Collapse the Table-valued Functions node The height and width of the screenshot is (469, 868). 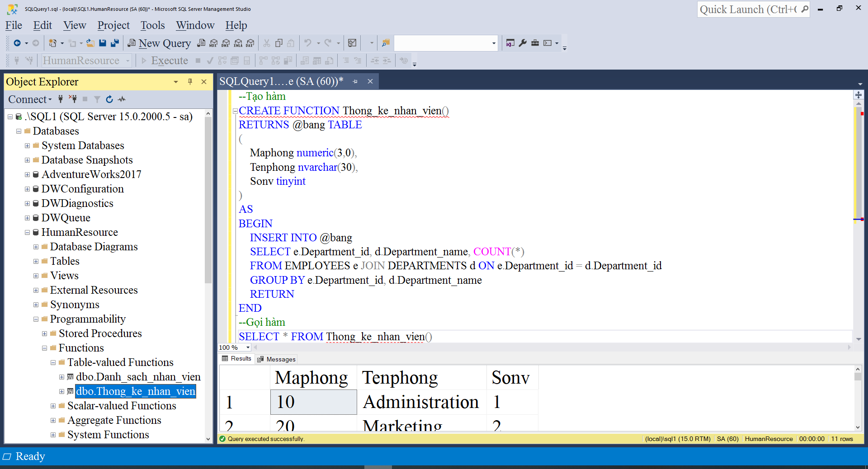coord(53,362)
